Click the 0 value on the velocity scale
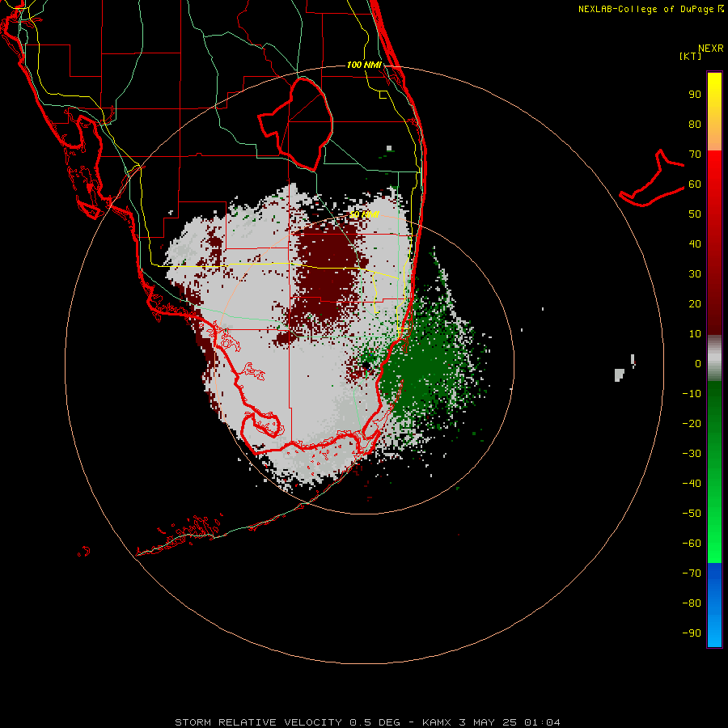This screenshot has width=728, height=728. [698, 363]
